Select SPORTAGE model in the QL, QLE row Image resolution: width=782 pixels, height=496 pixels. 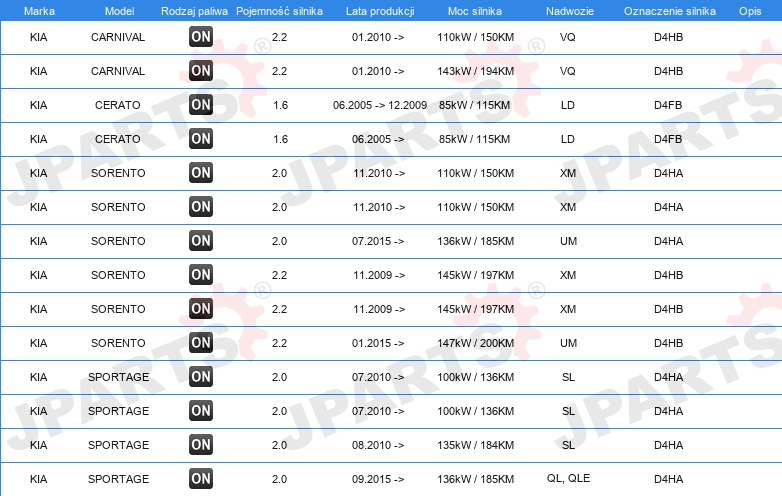118,479
